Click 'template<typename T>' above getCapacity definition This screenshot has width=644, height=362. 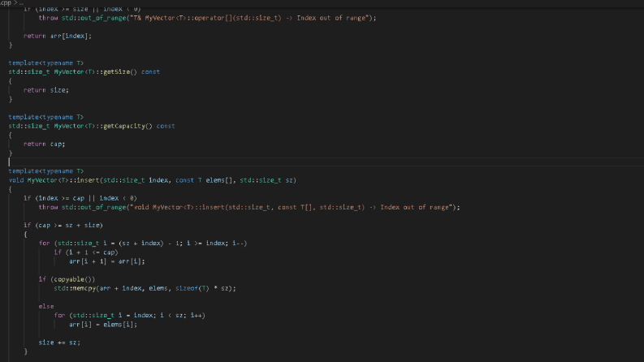[46, 117]
